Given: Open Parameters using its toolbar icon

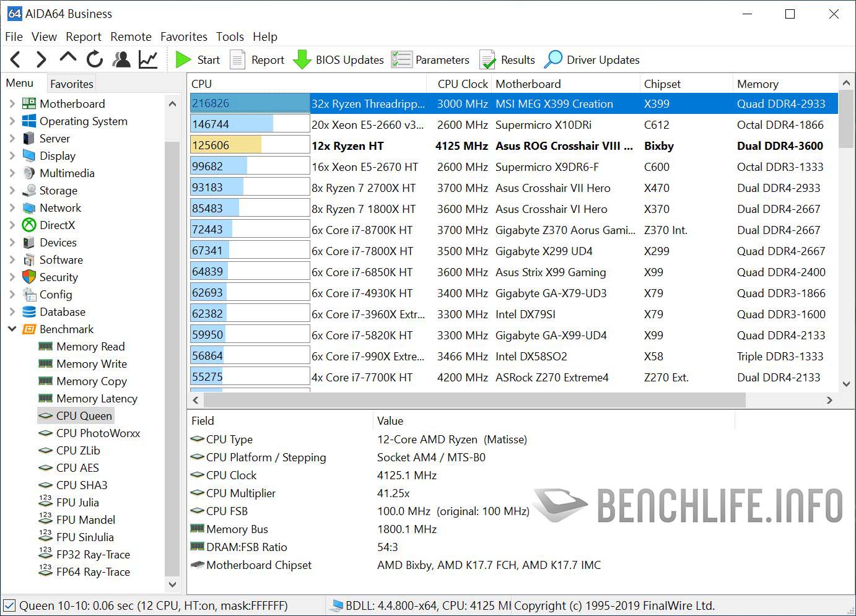Looking at the screenshot, I should [x=402, y=59].
